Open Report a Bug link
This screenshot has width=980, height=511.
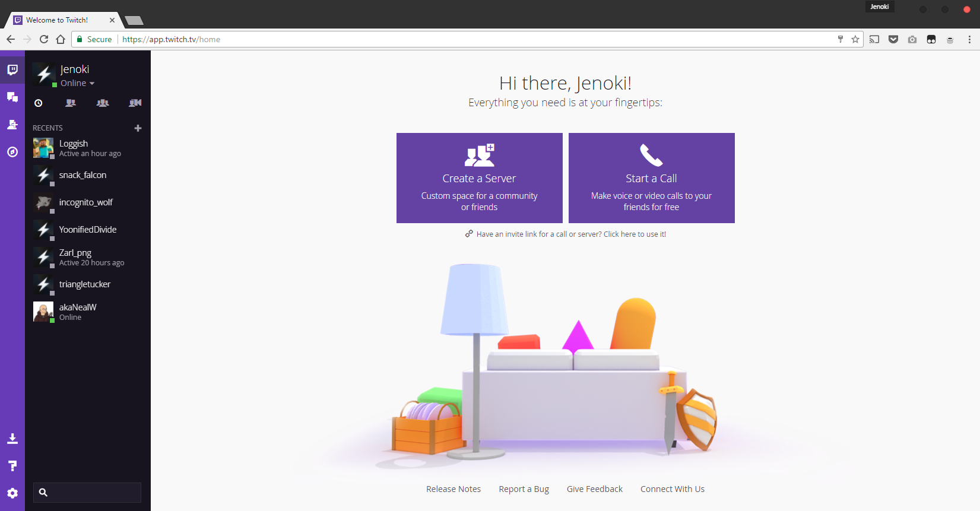click(x=524, y=489)
